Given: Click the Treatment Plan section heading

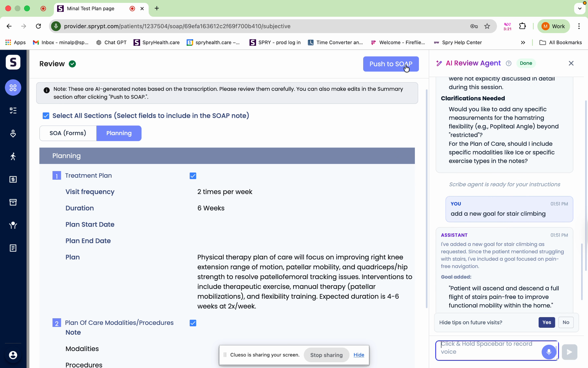Looking at the screenshot, I should (x=88, y=176).
